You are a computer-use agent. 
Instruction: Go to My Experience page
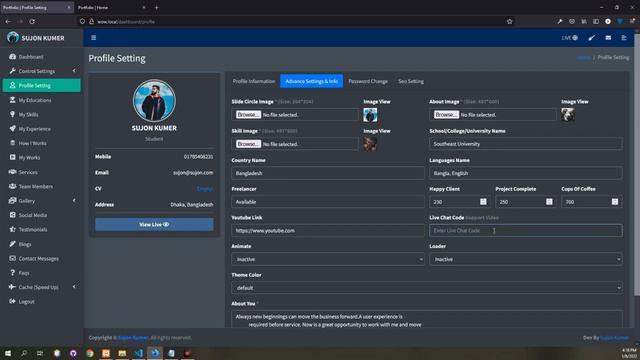[41, 129]
